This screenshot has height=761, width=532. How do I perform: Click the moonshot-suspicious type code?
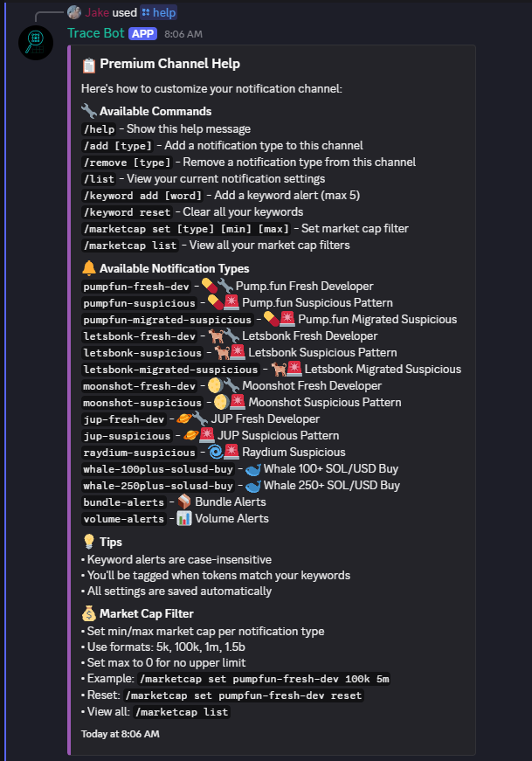point(142,403)
